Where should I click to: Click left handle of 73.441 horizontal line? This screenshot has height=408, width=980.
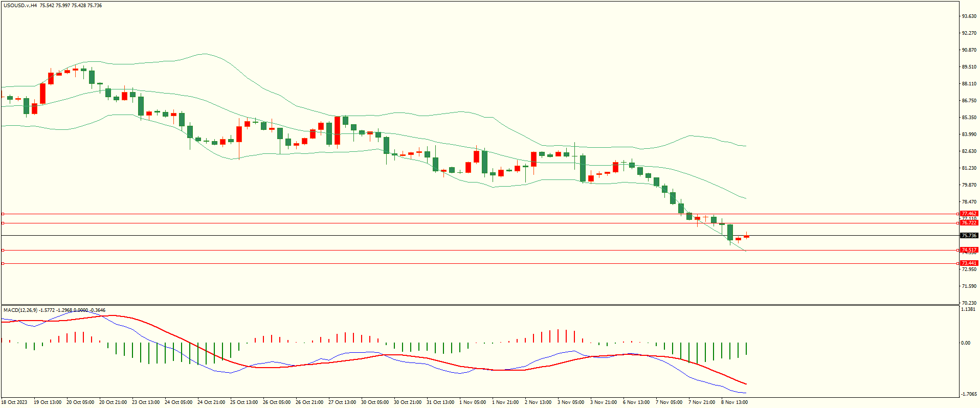point(3,263)
